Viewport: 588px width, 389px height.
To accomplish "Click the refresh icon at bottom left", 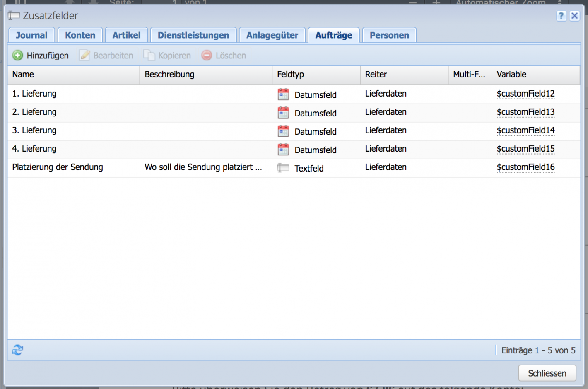I will coord(17,350).
